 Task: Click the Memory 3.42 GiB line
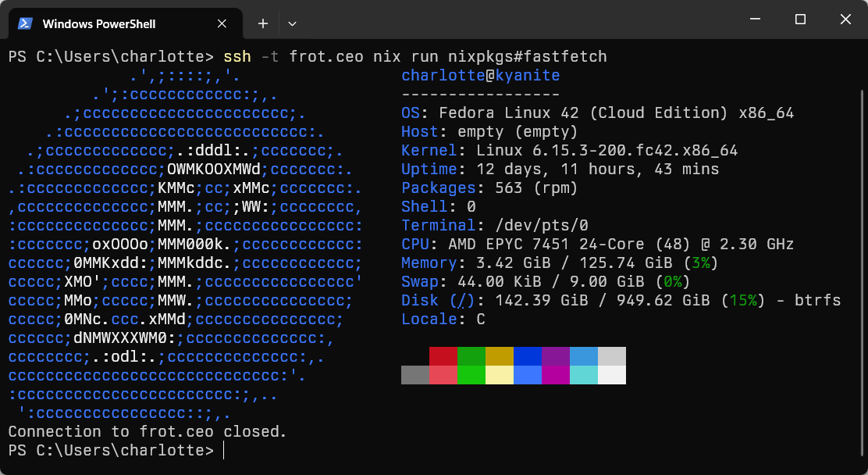pos(560,263)
